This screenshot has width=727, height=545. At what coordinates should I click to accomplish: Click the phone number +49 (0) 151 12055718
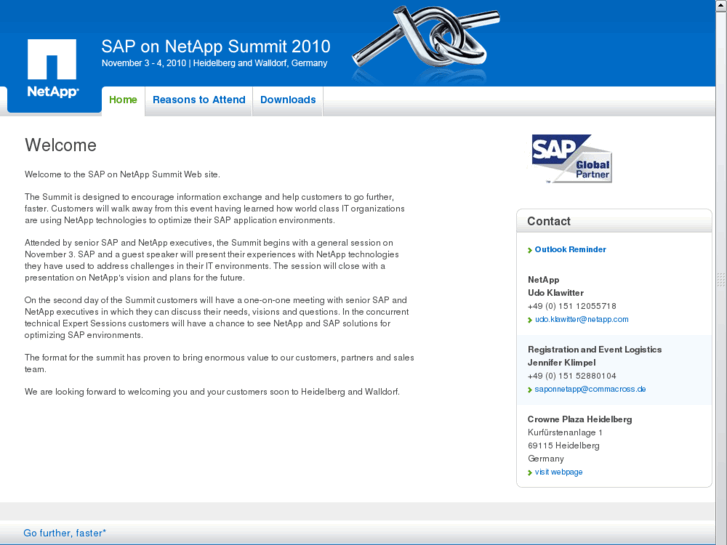click(572, 306)
